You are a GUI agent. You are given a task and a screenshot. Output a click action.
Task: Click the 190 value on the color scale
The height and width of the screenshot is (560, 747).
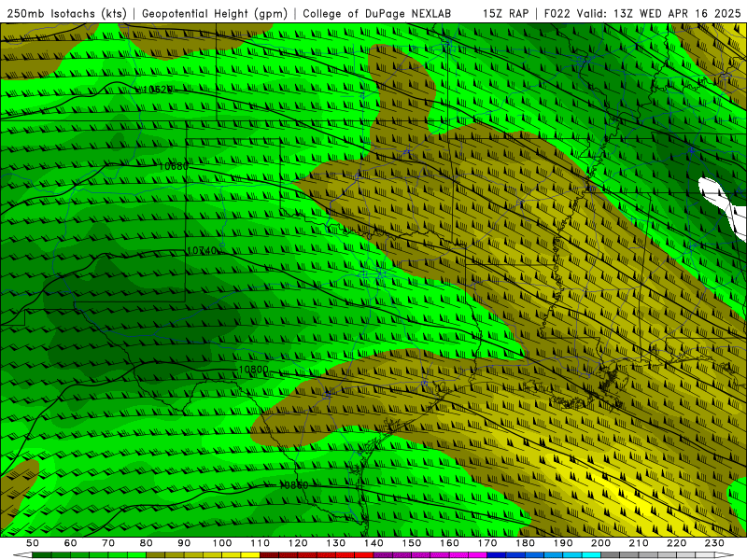pos(563,543)
